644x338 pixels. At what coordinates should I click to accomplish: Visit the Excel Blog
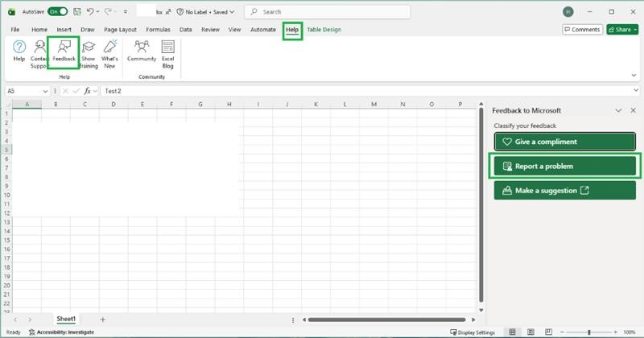tap(167, 54)
